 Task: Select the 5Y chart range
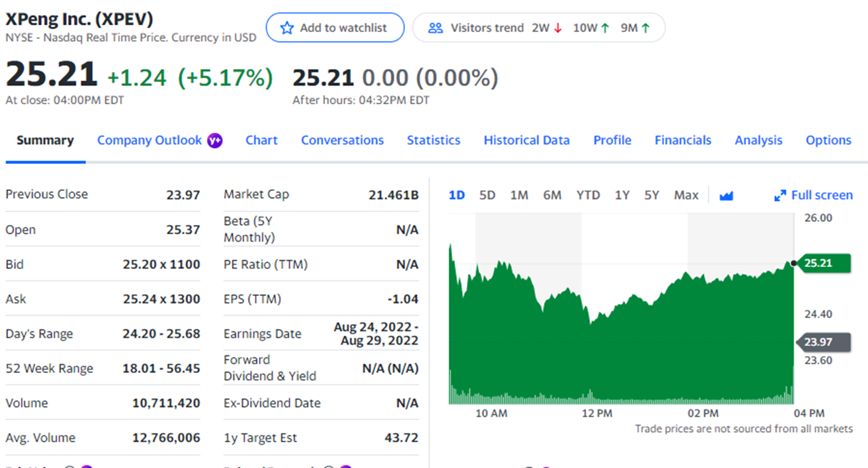coord(652,195)
